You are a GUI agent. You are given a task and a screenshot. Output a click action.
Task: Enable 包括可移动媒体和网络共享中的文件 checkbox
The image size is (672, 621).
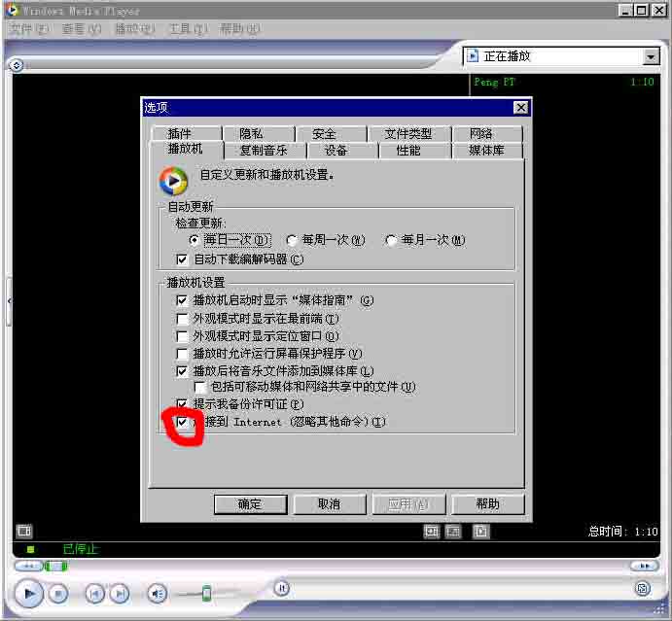[199, 387]
